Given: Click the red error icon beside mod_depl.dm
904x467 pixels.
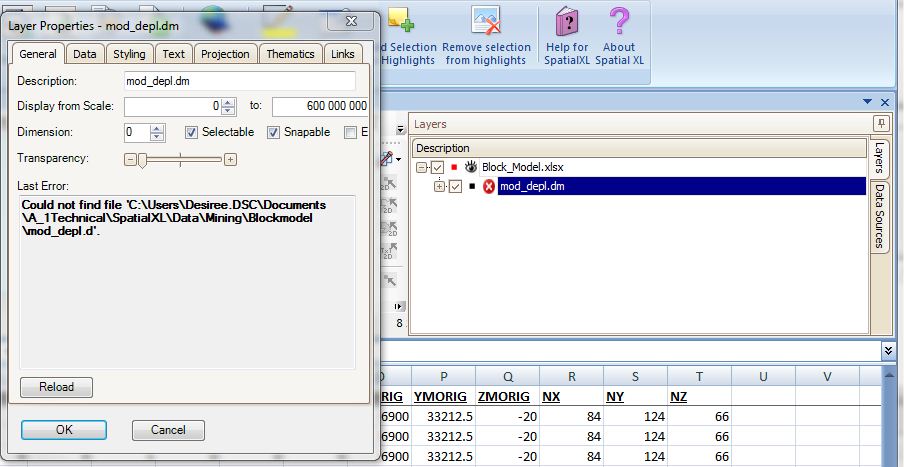Looking at the screenshot, I should coord(489,186).
